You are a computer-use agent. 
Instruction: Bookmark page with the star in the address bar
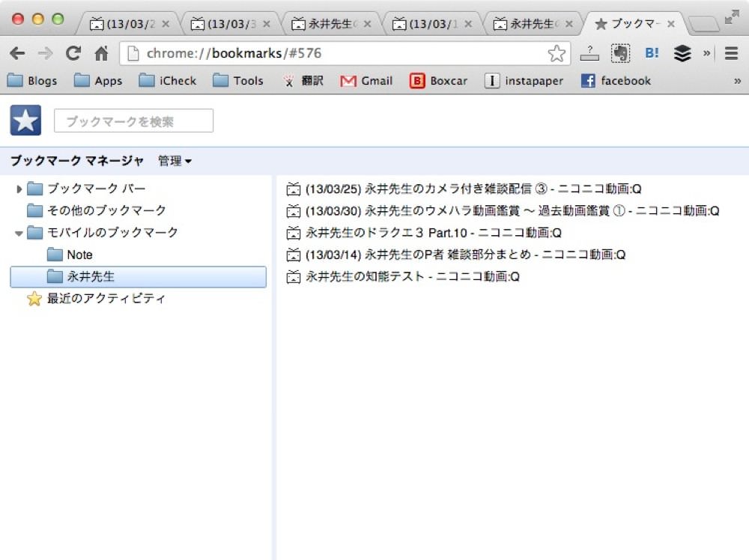coord(557,53)
